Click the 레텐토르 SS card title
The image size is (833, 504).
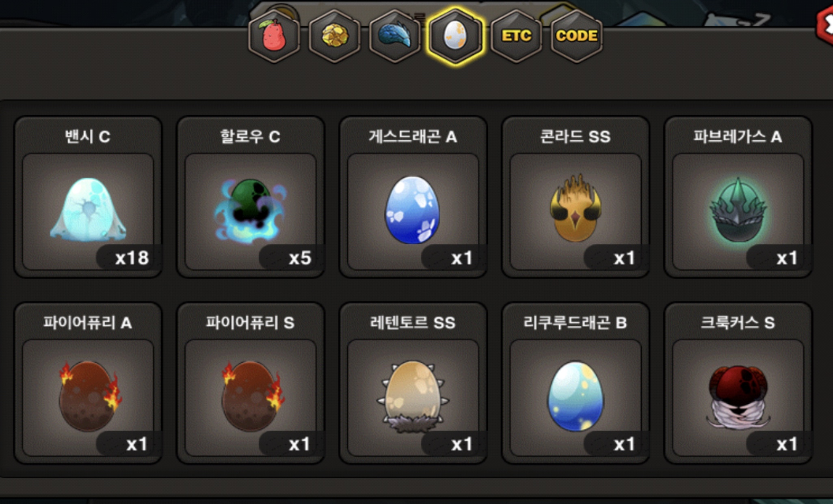413,323
